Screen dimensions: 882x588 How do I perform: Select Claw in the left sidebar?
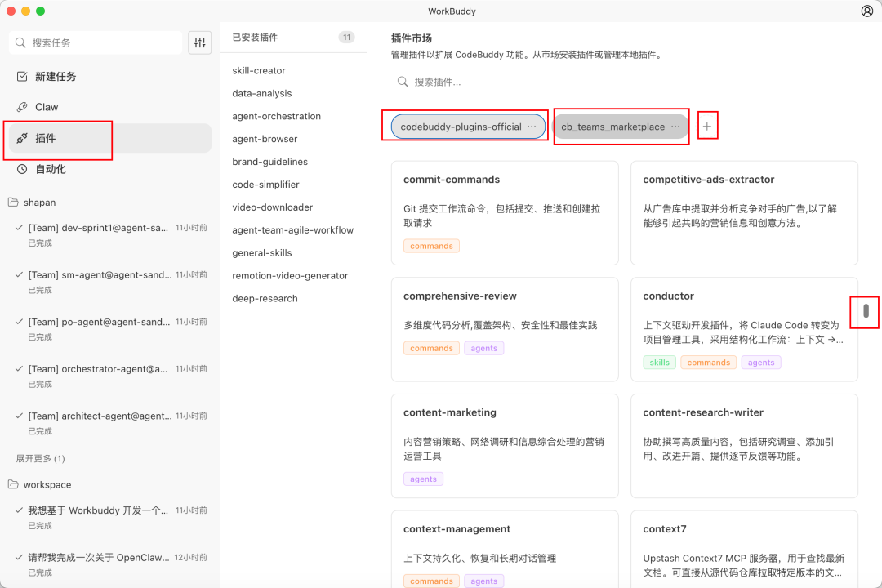(x=45, y=107)
